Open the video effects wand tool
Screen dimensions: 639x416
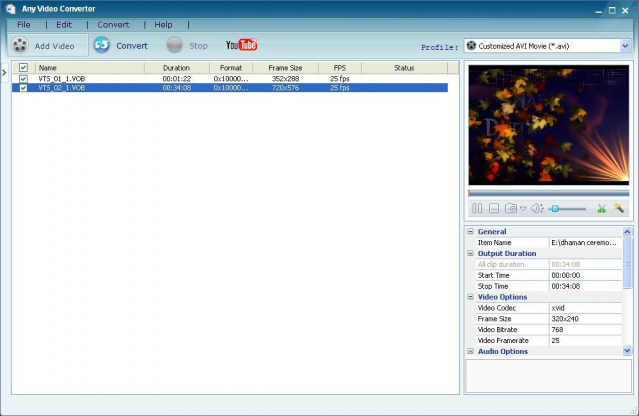619,208
